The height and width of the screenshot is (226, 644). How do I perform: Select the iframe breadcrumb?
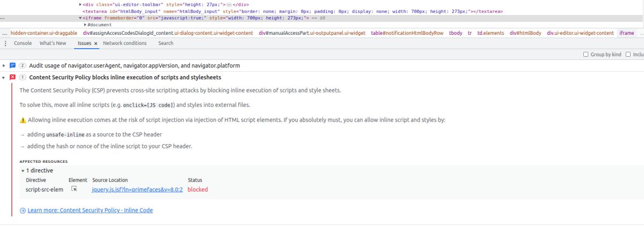click(626, 33)
